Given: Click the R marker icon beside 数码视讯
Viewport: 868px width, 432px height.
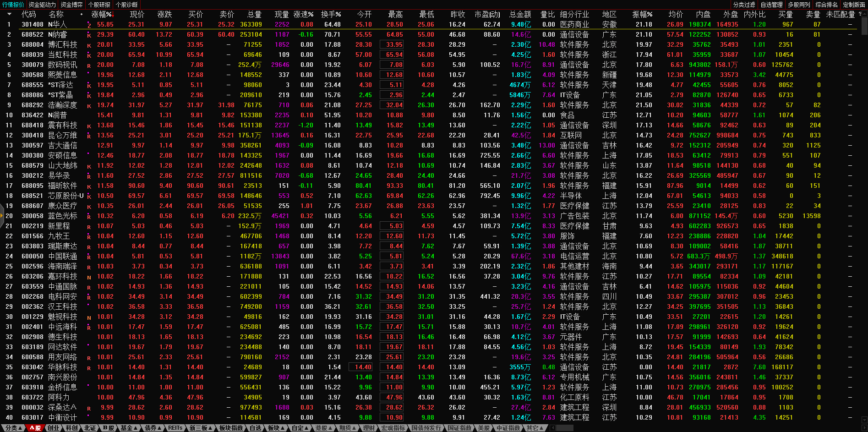Looking at the screenshot, I should (89, 66).
